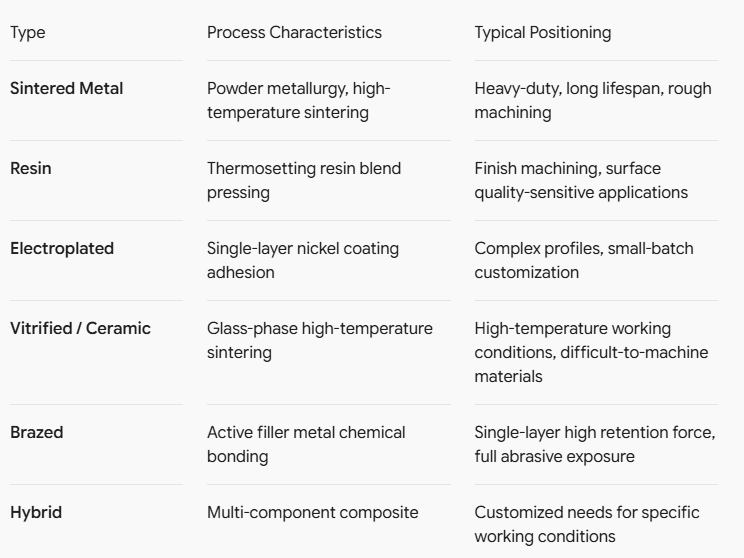Select the Brazed row label
The height and width of the screenshot is (558, 744).
pos(37,432)
